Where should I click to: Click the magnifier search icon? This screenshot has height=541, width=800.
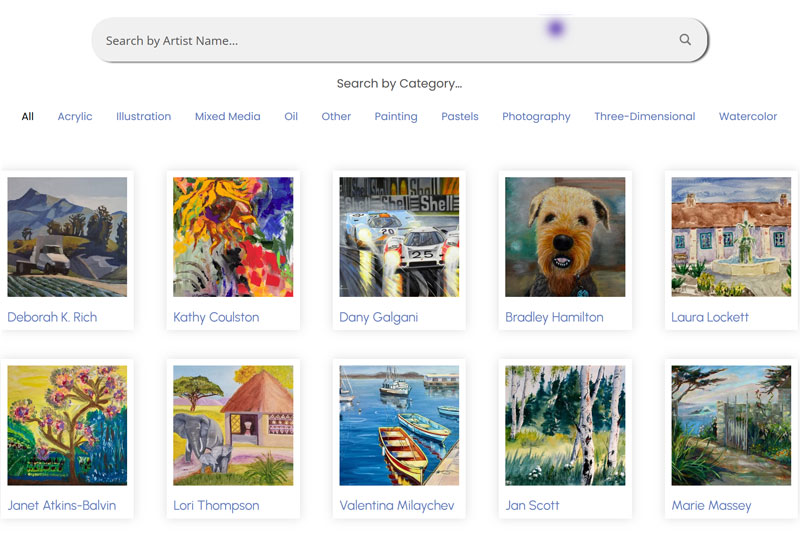click(x=685, y=40)
